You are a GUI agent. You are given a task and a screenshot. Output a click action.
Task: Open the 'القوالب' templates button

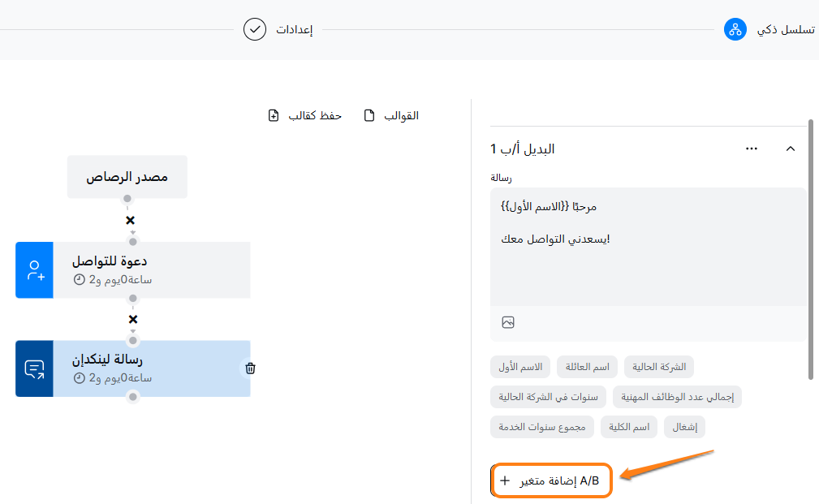pyautogui.click(x=391, y=115)
